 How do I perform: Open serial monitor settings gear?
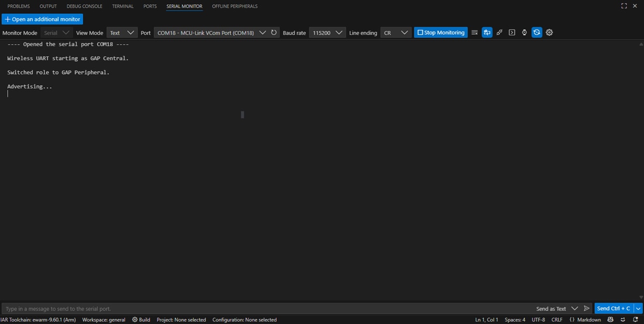tap(549, 32)
